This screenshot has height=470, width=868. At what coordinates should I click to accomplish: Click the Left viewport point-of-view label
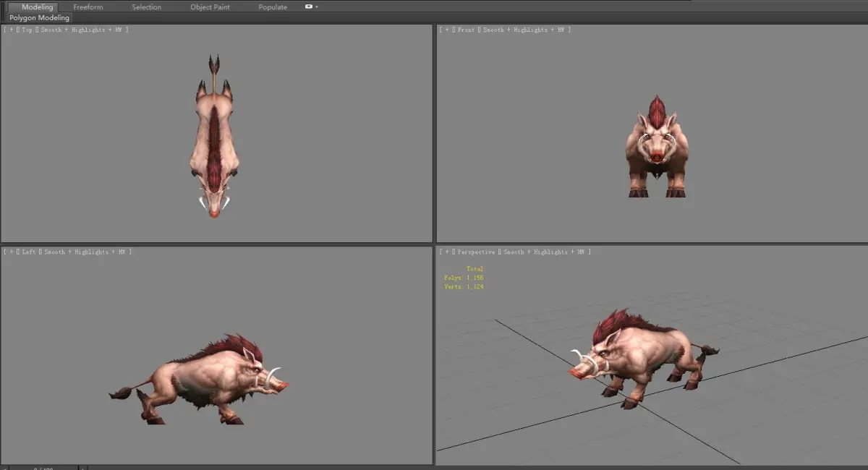(x=30, y=252)
